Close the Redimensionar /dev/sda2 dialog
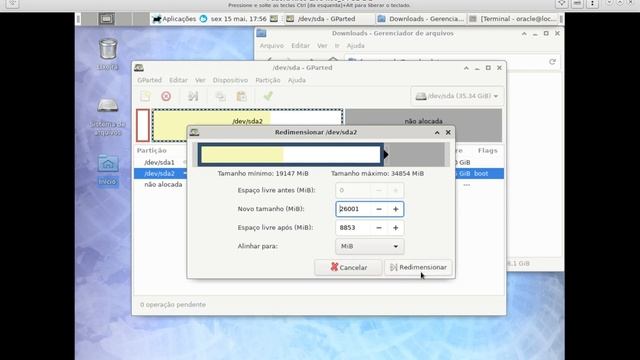The width and height of the screenshot is (640, 360). (x=448, y=132)
